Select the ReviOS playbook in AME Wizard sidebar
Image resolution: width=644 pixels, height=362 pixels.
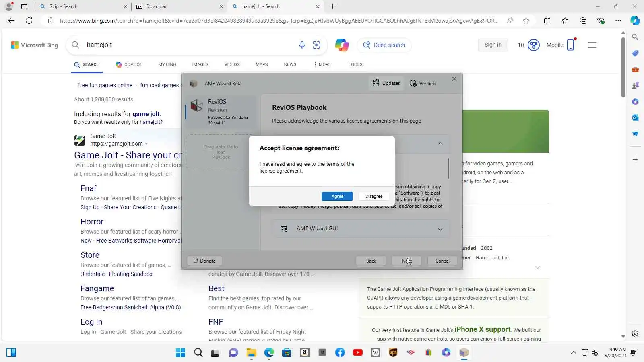tap(221, 112)
